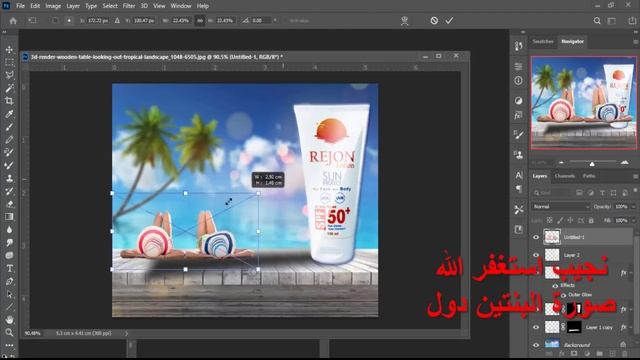Collapse effects on Layer 1 copy

point(631,327)
